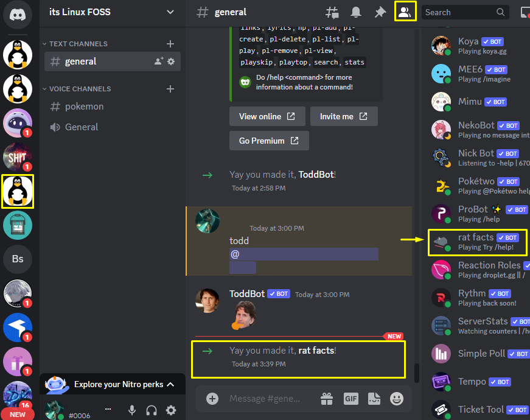This screenshot has height=420, width=530.
Task: Open the SHIT server icon
Action: [18, 157]
